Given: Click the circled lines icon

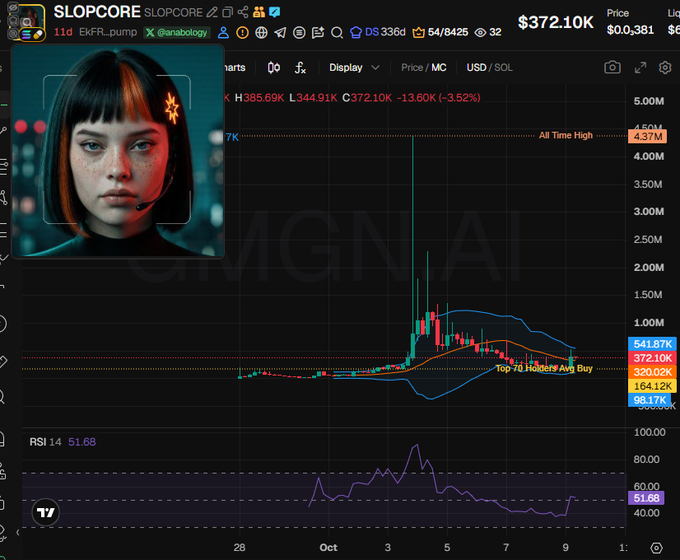Looking at the screenshot, I should coord(299,33).
